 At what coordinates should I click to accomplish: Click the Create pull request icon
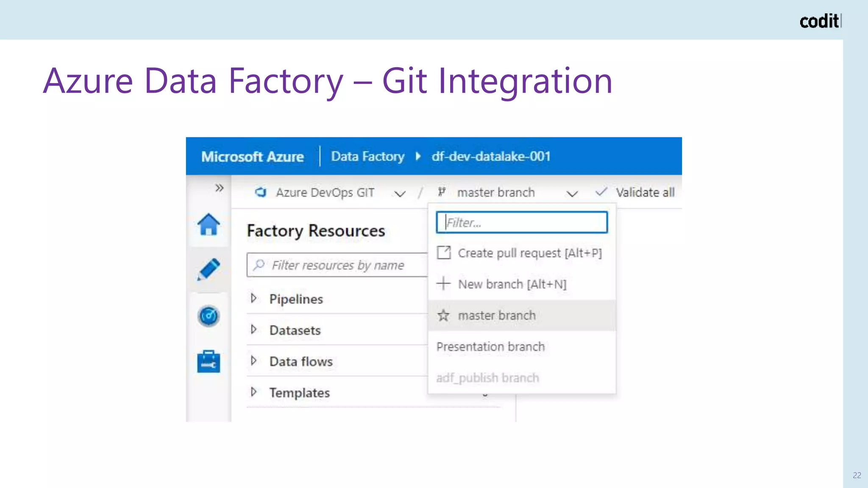pyautogui.click(x=444, y=252)
